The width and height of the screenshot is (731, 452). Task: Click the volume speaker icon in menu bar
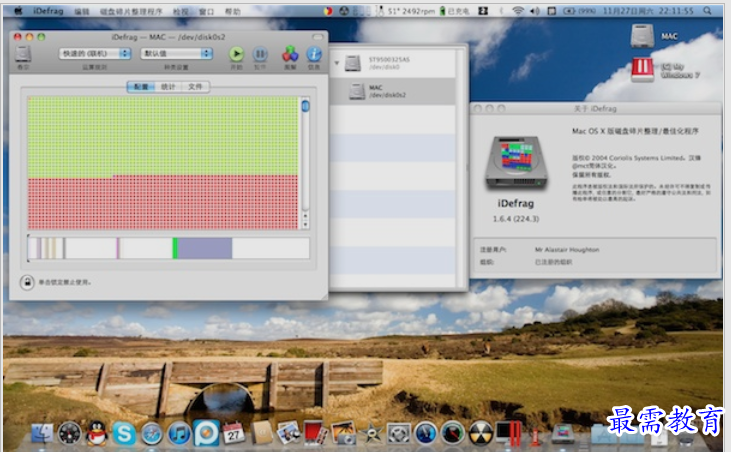(x=535, y=10)
